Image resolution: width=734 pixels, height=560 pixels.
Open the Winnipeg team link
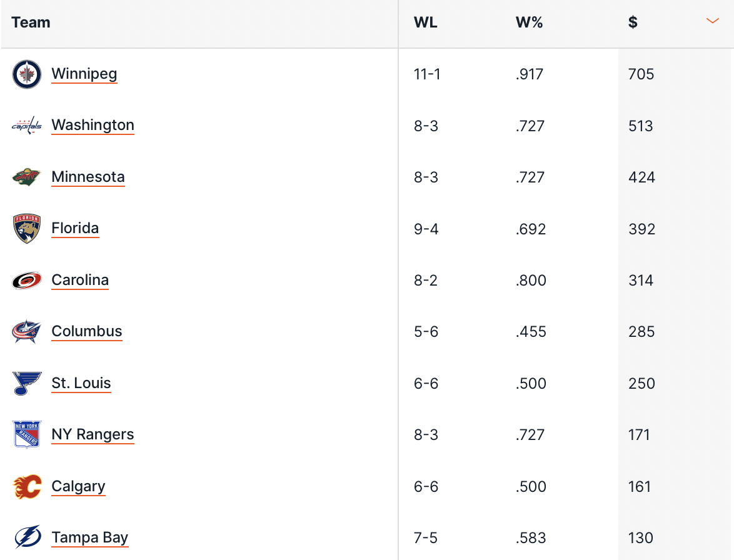click(84, 74)
